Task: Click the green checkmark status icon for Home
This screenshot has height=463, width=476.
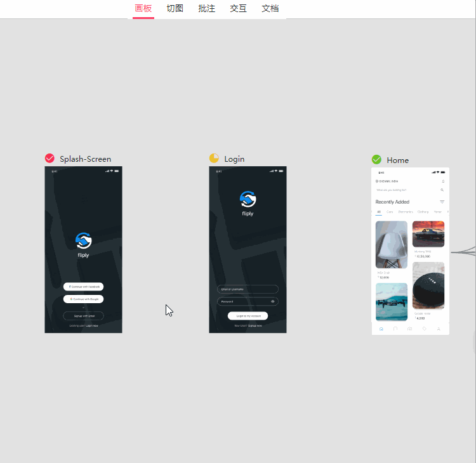Action: [376, 160]
